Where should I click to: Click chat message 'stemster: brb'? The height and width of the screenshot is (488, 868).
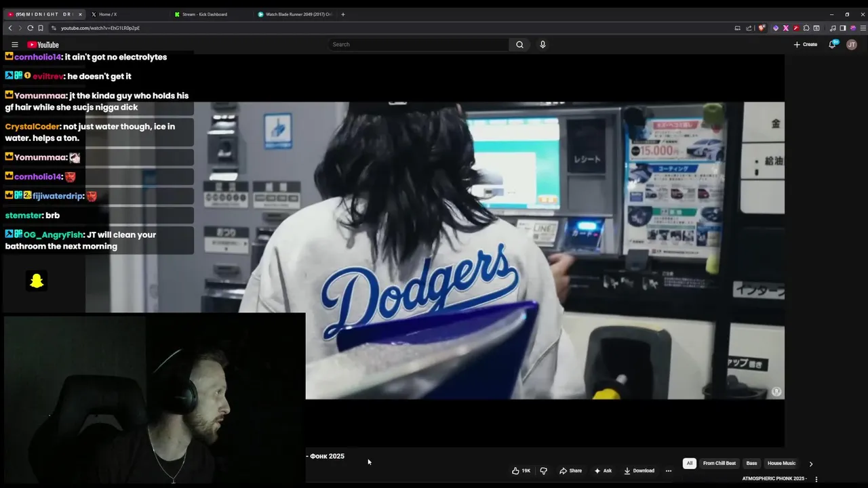pos(33,216)
